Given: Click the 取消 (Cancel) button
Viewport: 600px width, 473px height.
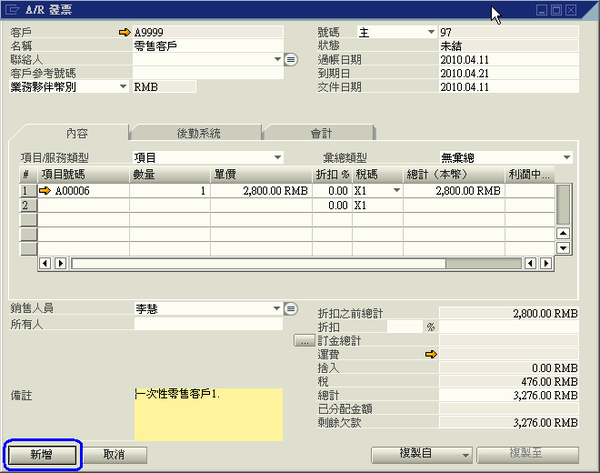Looking at the screenshot, I should pos(114,455).
